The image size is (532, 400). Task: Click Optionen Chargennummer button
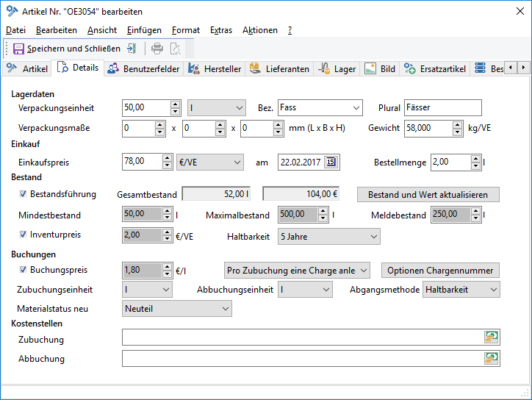pos(440,271)
